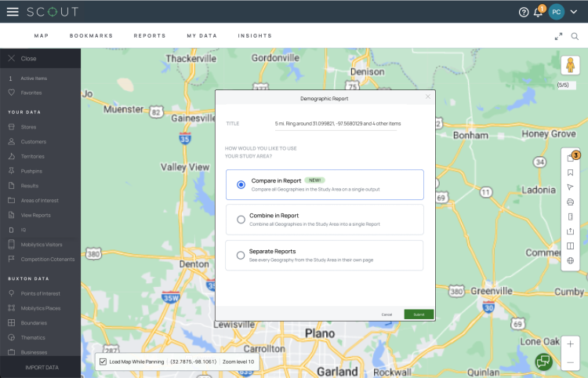Viewport: 588px width, 378px height.
Task: Toggle Load Map While Panning checkbox
Action: coord(103,362)
